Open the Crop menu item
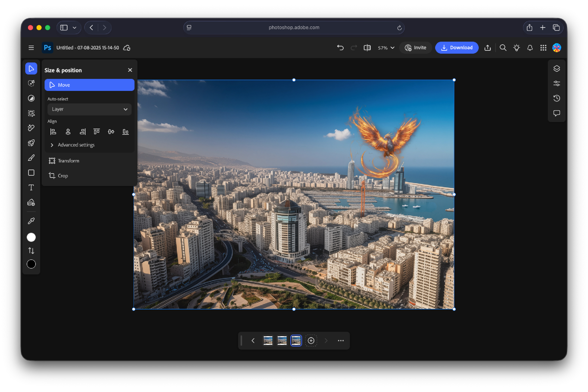 click(62, 175)
